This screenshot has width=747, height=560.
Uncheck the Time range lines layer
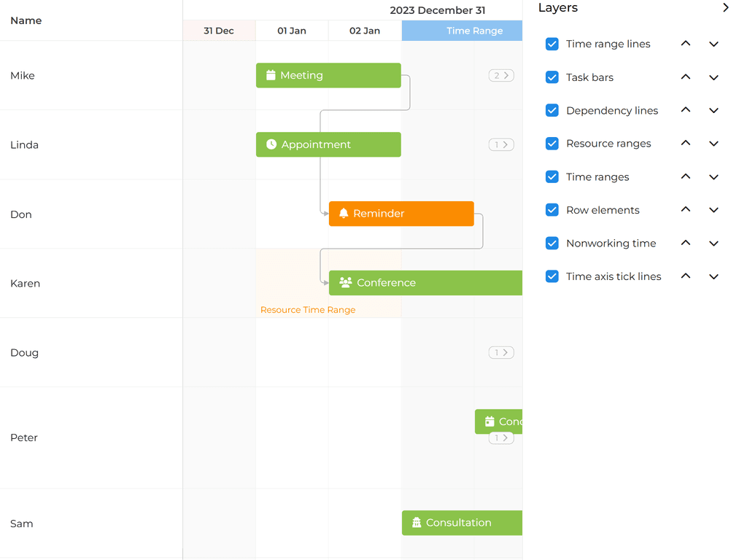pyautogui.click(x=552, y=44)
